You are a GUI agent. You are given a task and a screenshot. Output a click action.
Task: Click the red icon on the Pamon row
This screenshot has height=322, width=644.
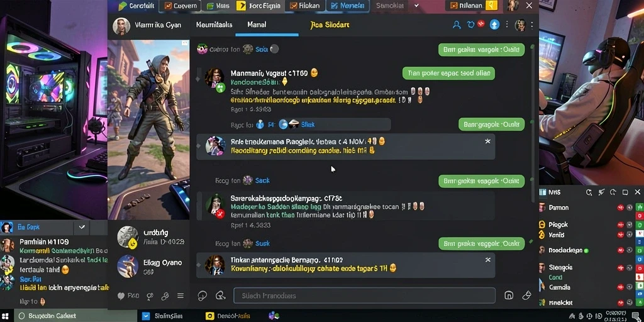[621, 208]
